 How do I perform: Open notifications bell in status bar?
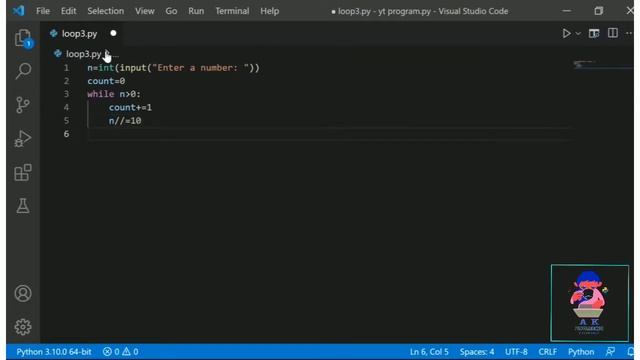631,351
